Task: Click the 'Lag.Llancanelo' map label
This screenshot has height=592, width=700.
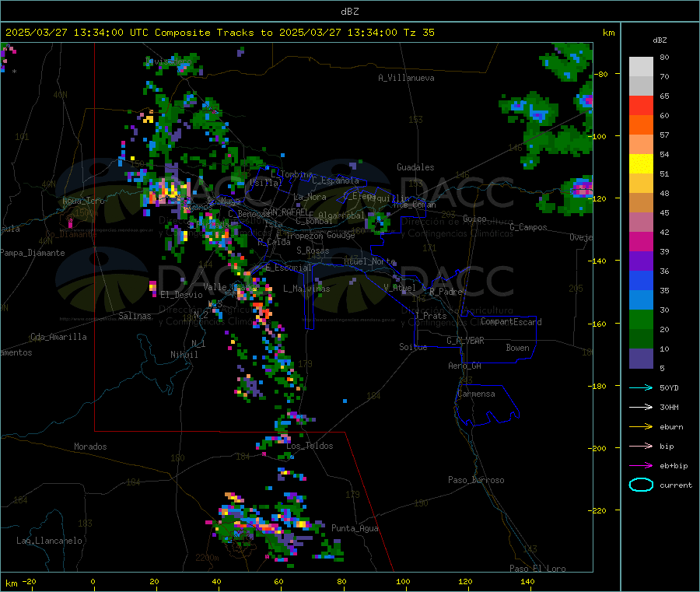Action: click(x=49, y=541)
